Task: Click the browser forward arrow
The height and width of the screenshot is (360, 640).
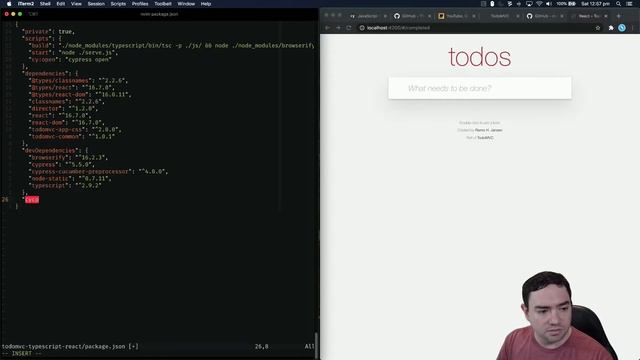Action: coord(338,28)
